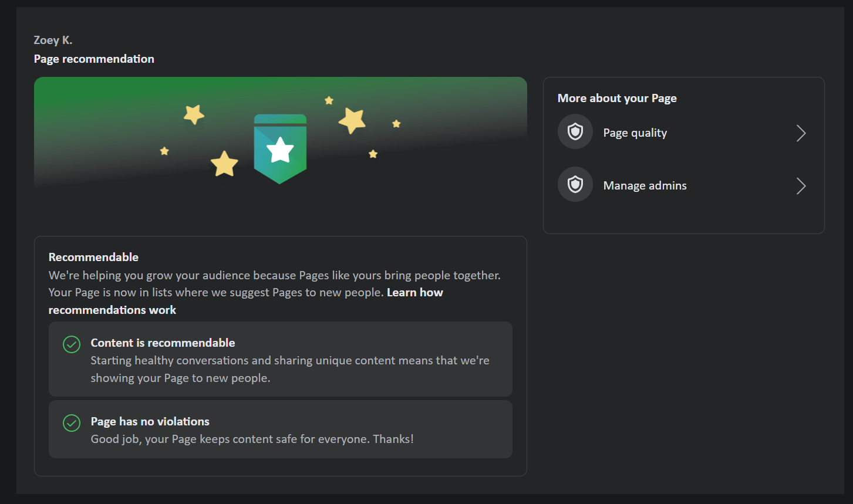
Task: Click the green checkmark for Content is recommendable
Action: point(72,344)
